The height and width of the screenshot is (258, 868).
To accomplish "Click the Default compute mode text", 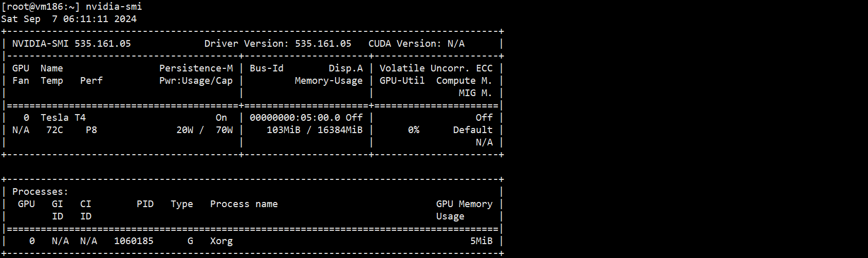I will pyautogui.click(x=472, y=130).
